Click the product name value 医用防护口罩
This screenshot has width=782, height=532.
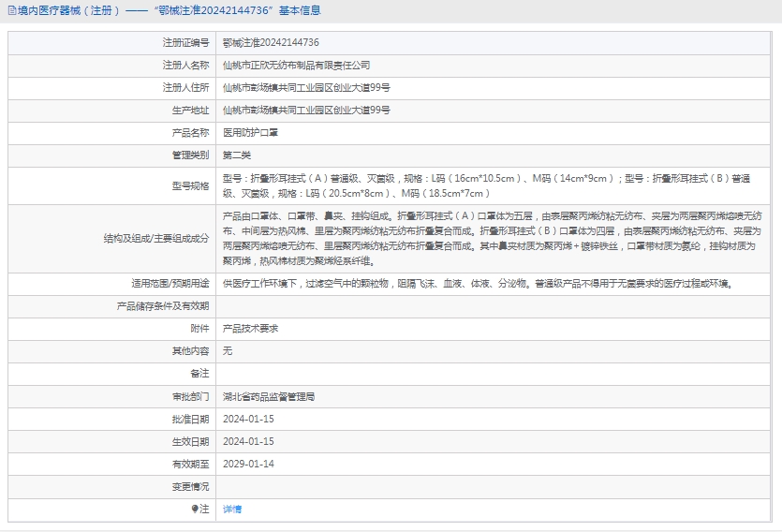tap(250, 133)
